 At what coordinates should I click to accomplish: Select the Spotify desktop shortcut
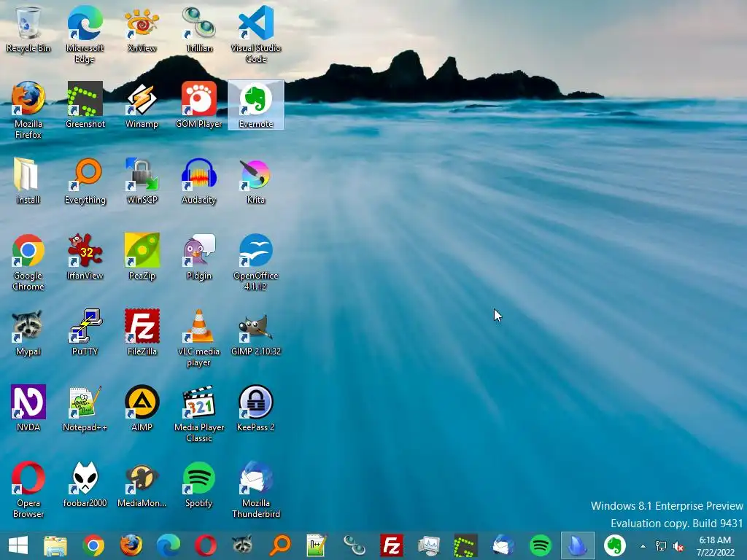click(199, 484)
